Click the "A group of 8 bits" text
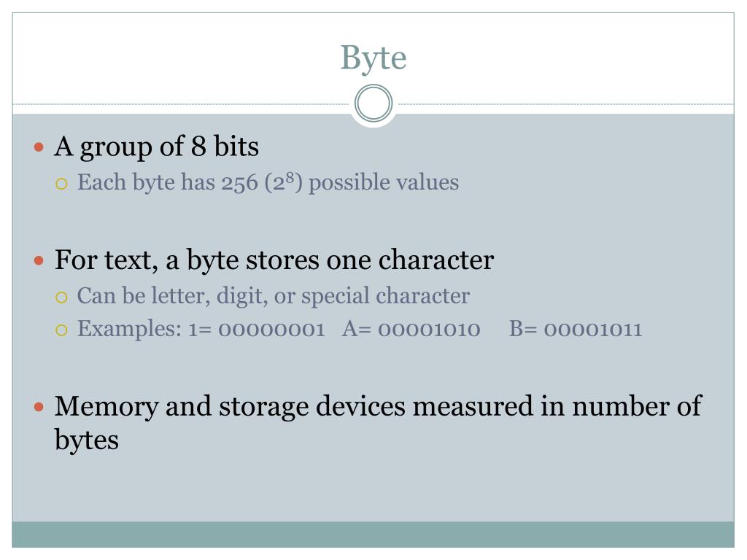 [x=157, y=147]
